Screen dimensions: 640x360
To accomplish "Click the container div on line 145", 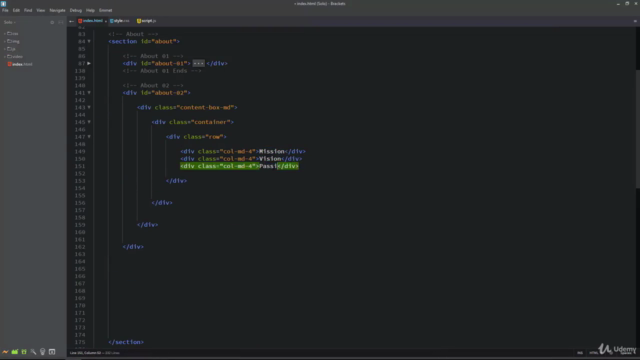I will [193, 122].
